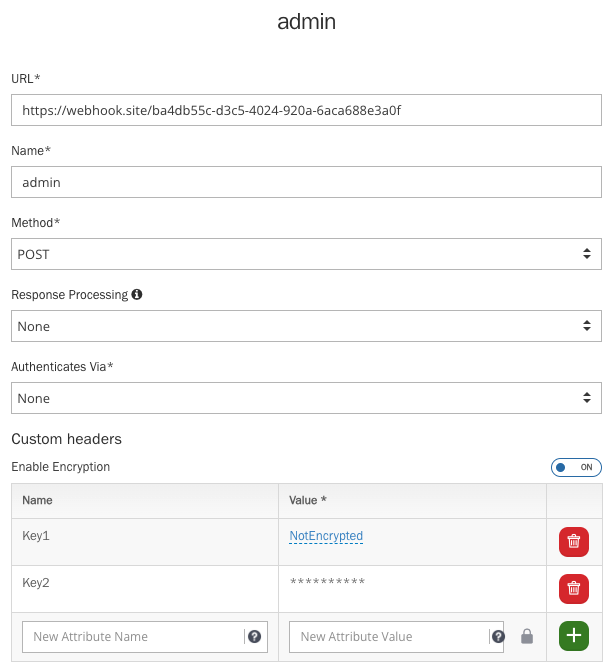Focus the Name field containing admin
This screenshot has height=669, width=610.
[306, 182]
